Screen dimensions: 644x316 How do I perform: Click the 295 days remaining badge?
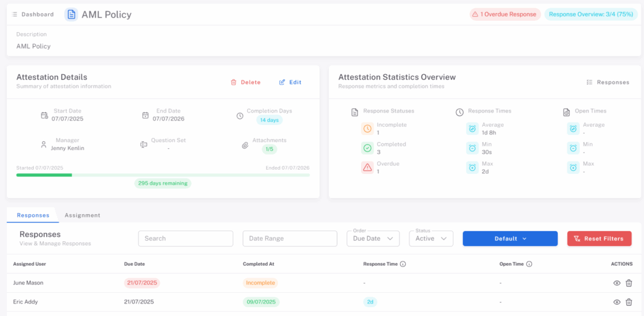[x=163, y=183]
